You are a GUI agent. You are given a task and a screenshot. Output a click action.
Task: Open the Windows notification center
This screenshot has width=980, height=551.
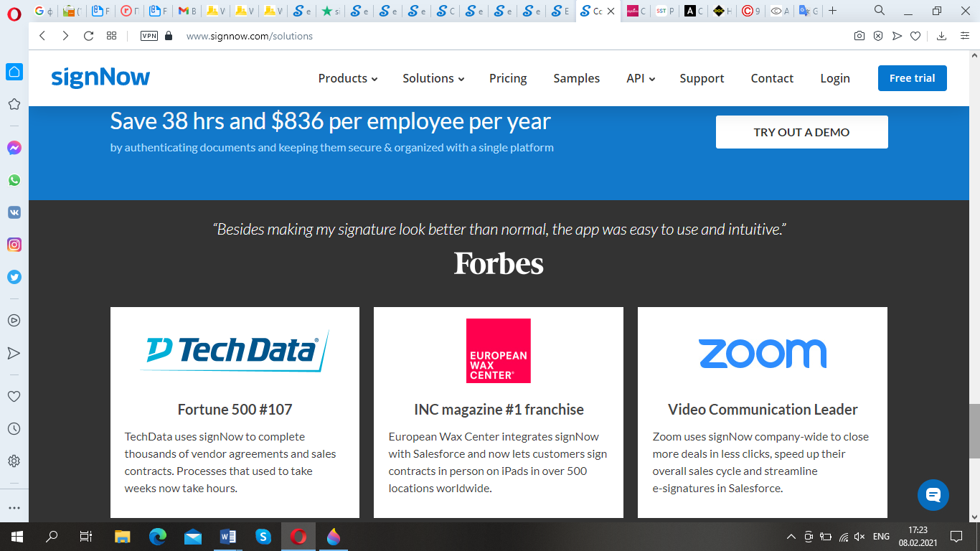(x=956, y=536)
